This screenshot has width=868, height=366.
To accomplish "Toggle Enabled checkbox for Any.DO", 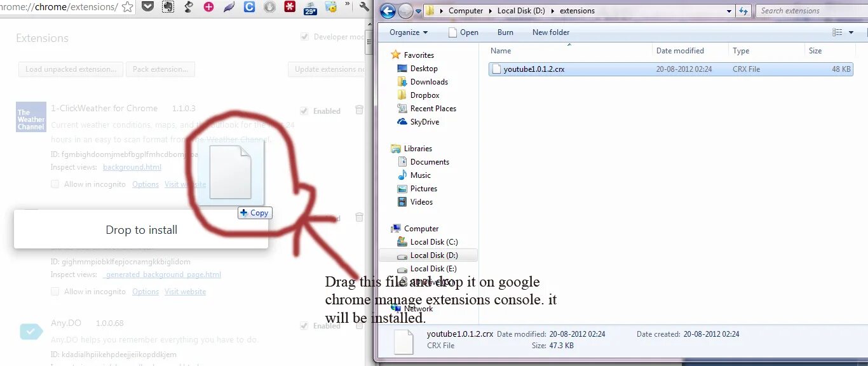I will pyautogui.click(x=304, y=325).
